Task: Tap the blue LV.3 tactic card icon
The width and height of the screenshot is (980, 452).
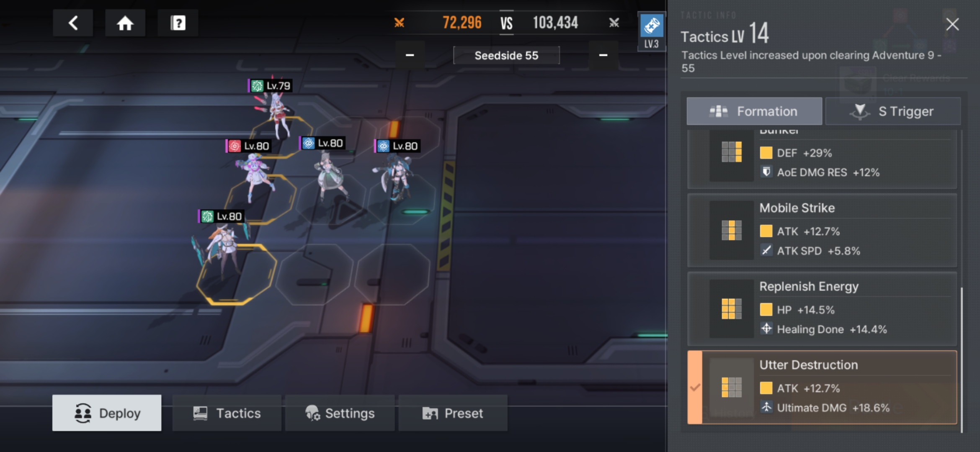Action: 652,32
